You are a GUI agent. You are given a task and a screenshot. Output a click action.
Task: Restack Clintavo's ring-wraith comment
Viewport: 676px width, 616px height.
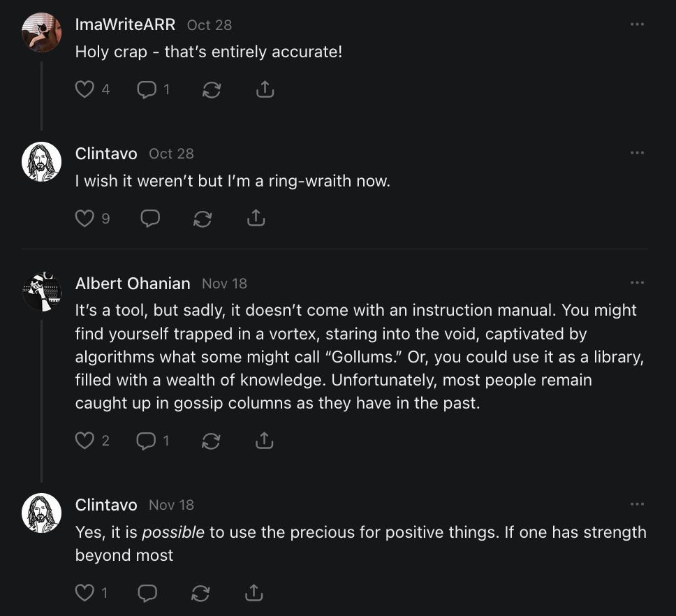203,219
